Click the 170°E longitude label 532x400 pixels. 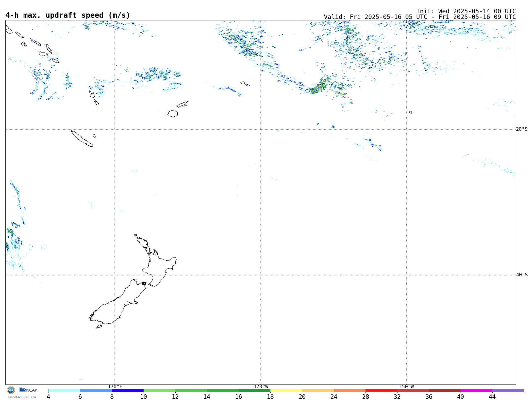pos(115,386)
